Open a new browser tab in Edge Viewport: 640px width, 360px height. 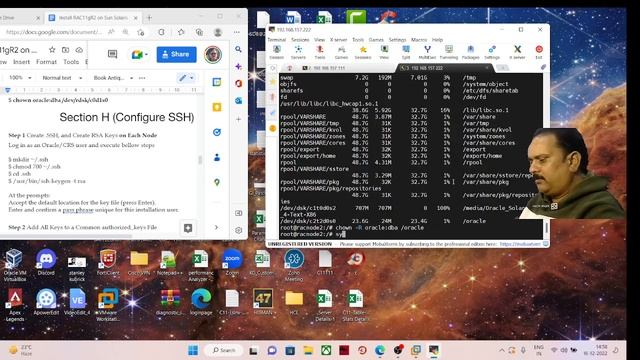click(x=149, y=18)
